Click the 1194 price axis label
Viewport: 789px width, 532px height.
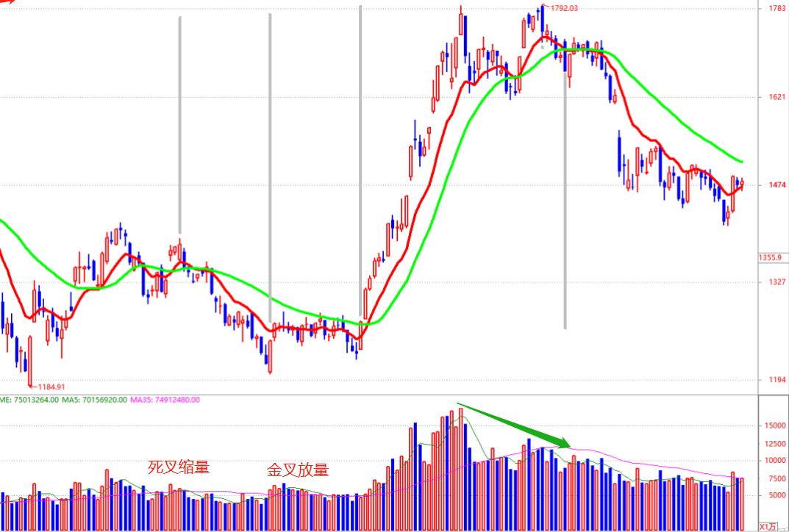coord(777,380)
